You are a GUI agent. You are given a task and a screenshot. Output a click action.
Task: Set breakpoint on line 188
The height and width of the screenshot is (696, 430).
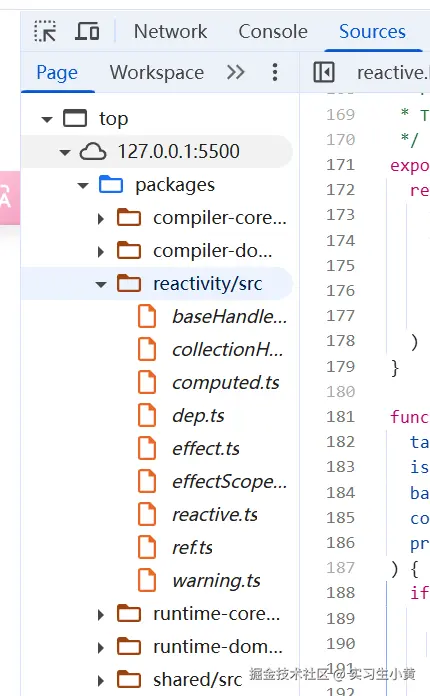pos(341,592)
